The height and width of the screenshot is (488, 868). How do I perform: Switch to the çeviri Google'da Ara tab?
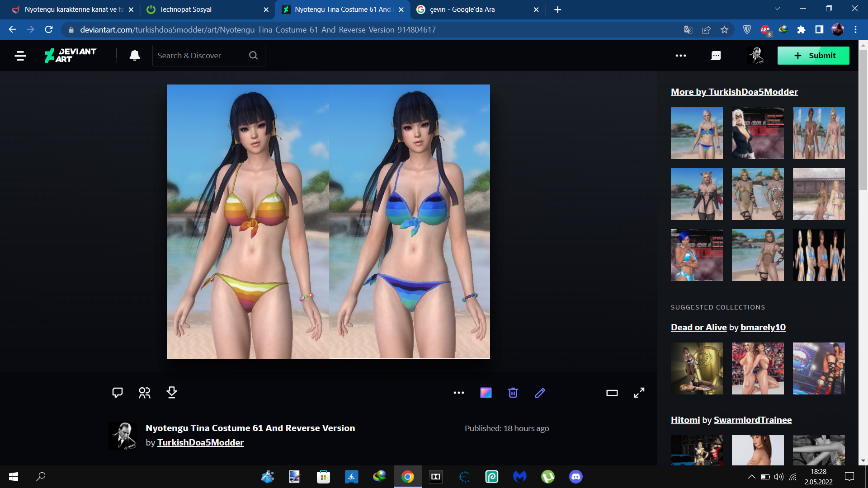(x=477, y=9)
